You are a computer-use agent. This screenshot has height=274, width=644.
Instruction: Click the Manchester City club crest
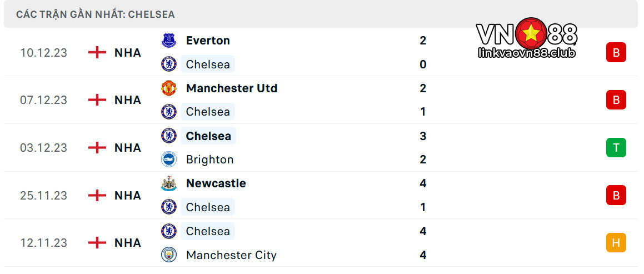(x=169, y=255)
